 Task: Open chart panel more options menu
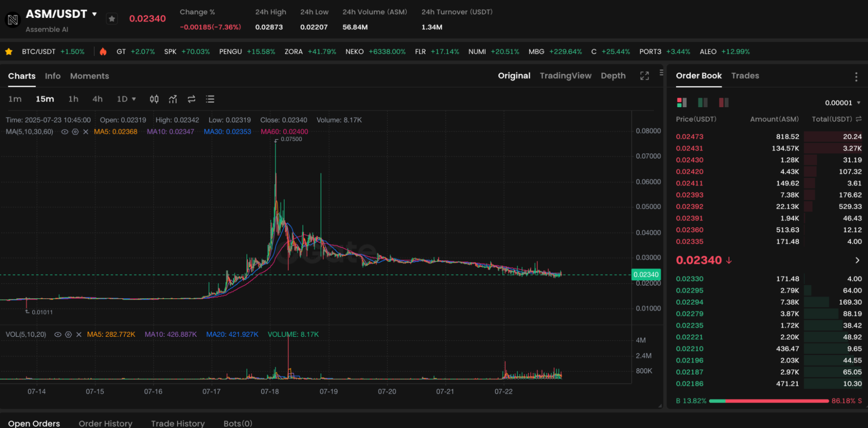pyautogui.click(x=661, y=72)
